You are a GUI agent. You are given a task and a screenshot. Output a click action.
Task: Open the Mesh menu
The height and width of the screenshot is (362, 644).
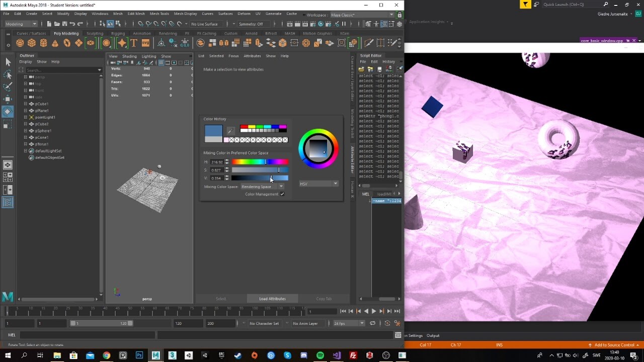[118, 14]
